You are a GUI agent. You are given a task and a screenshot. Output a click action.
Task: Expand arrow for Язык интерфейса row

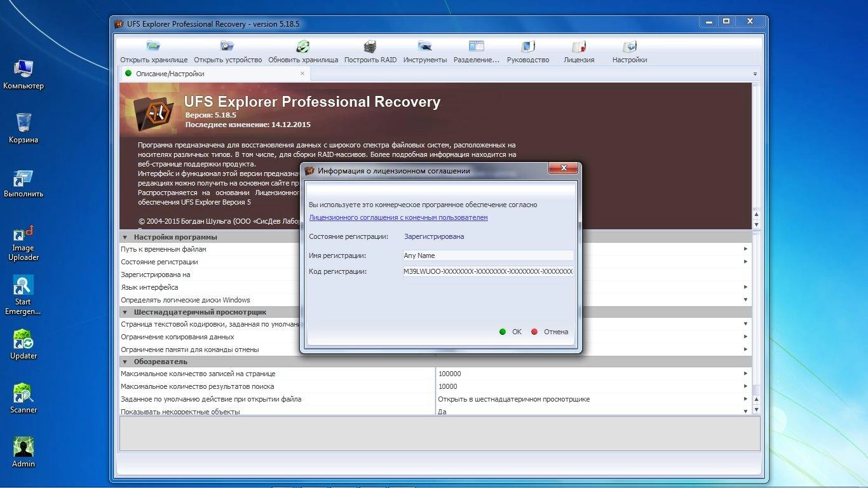pyautogui.click(x=745, y=287)
